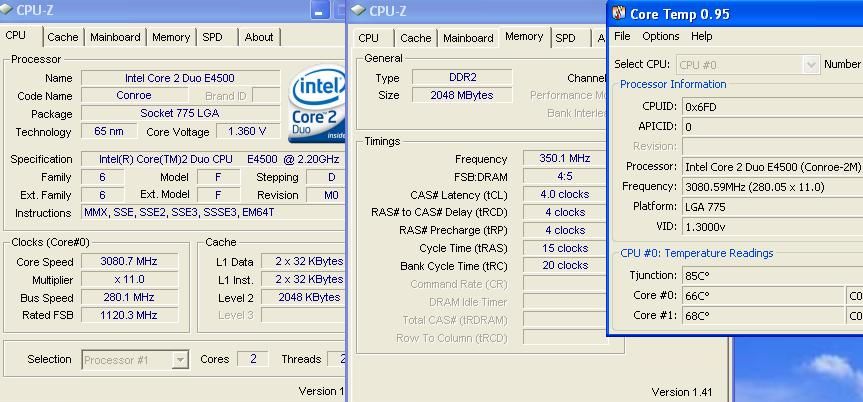Image resolution: width=863 pixels, height=402 pixels.
Task: Open the Options menu in Core Temp
Action: coord(660,36)
